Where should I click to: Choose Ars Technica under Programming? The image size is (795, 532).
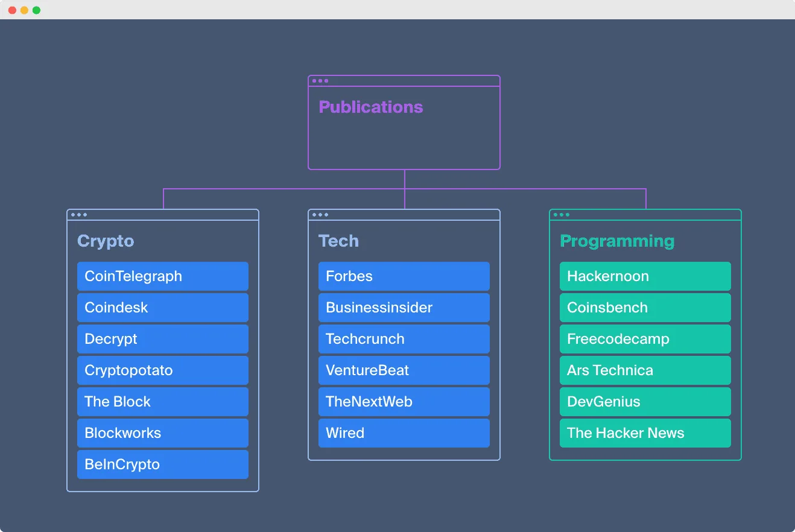(645, 370)
